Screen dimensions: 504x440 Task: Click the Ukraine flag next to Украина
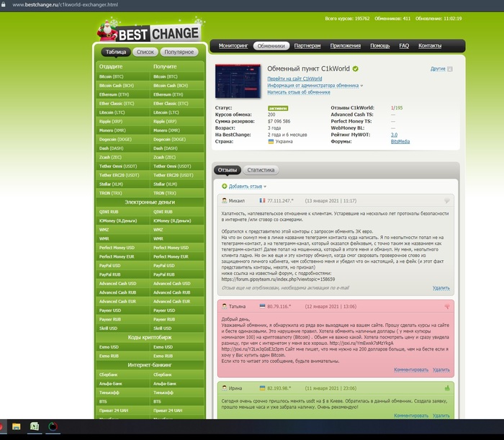(271, 141)
